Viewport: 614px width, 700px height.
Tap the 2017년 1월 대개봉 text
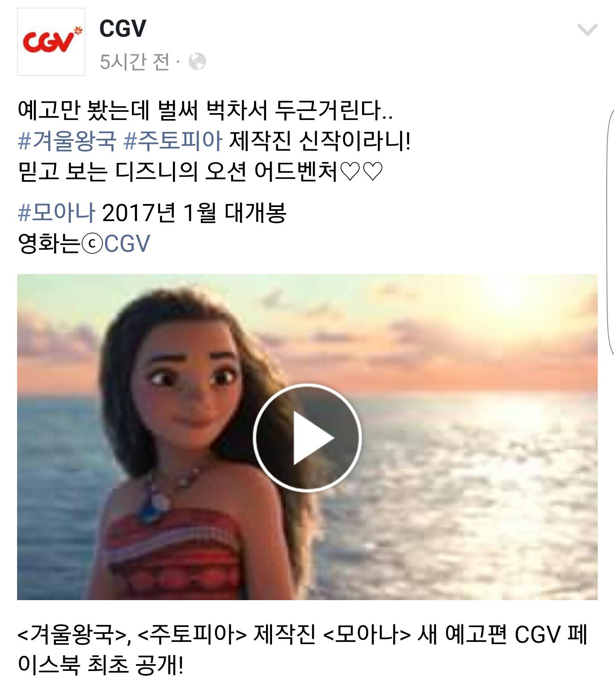click(194, 212)
